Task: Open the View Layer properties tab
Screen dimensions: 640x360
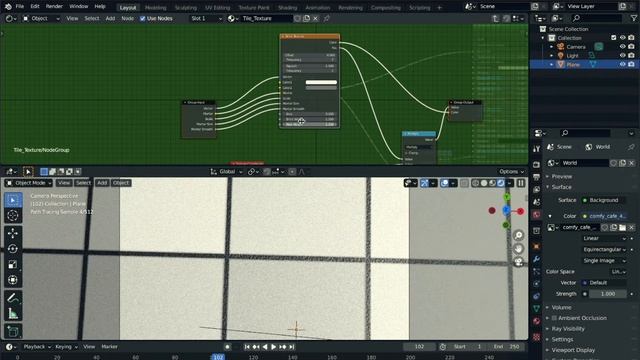Action: tap(536, 189)
